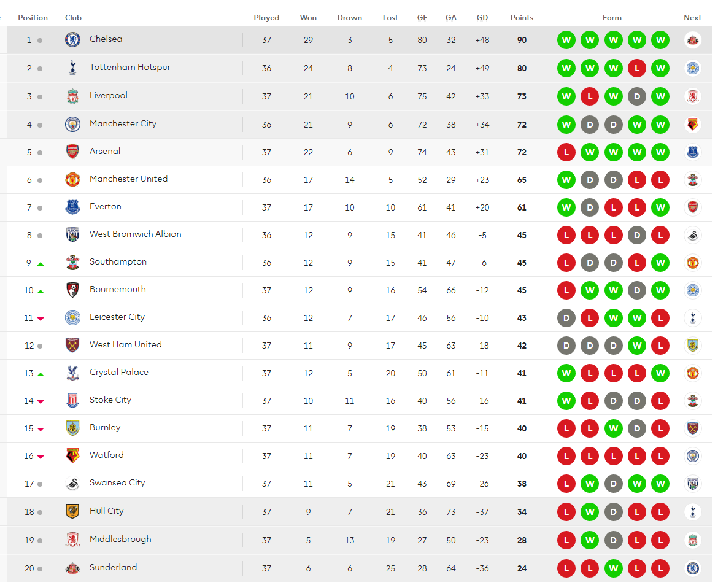Screen dimensions: 718x588
Task: Click the Hull City club crest
Action: 72,511
